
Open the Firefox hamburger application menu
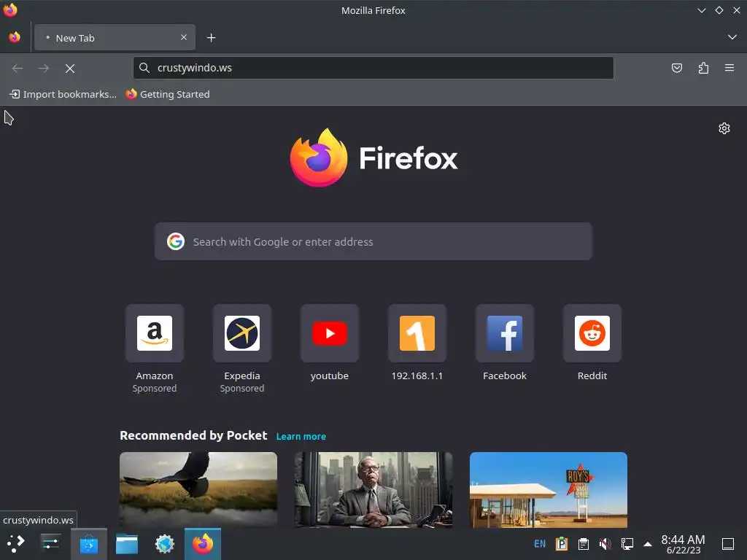click(x=729, y=68)
